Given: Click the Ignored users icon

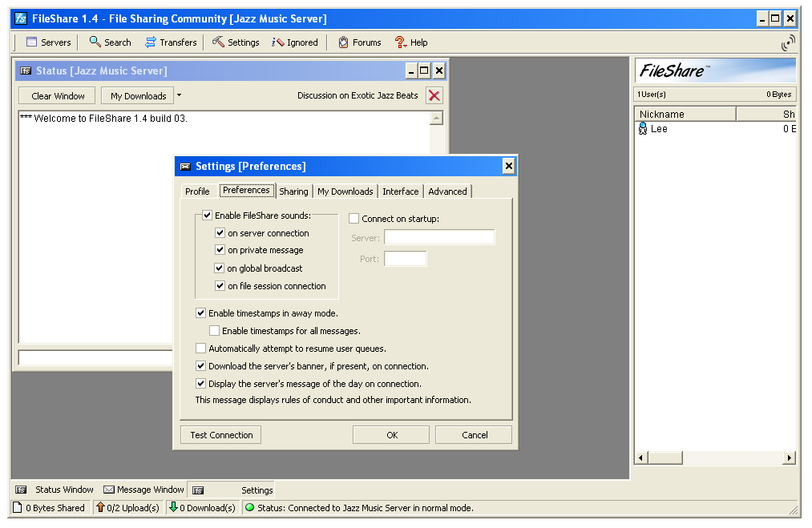Looking at the screenshot, I should pos(278,42).
